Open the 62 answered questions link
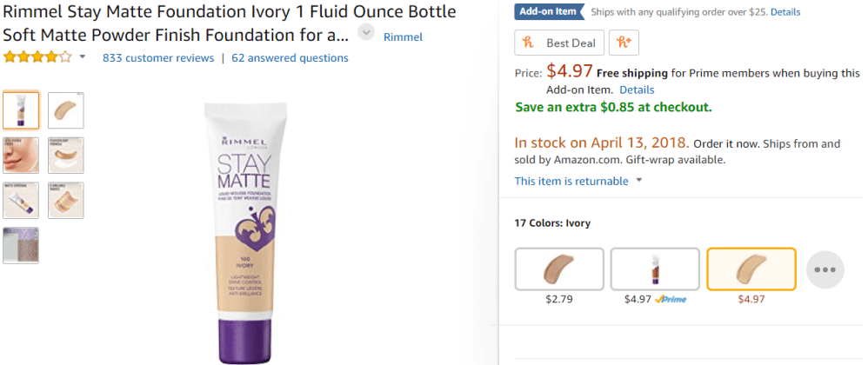Image resolution: width=868 pixels, height=365 pixels. click(x=290, y=57)
